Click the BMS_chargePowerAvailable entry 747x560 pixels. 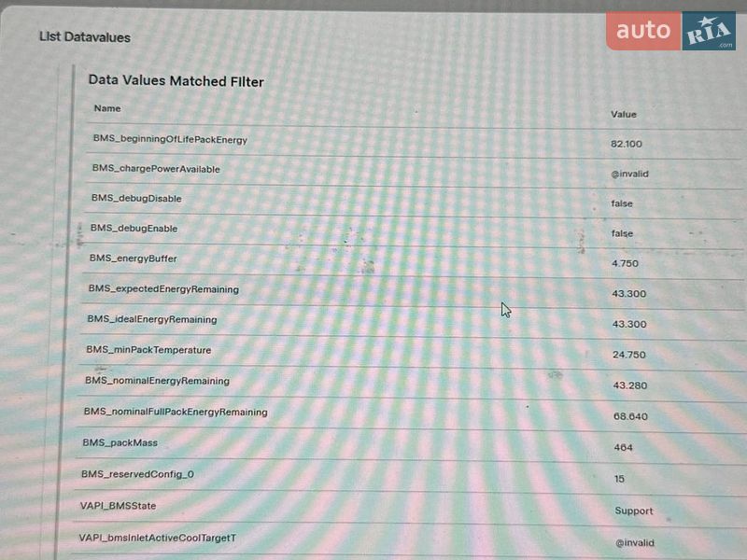pos(156,169)
